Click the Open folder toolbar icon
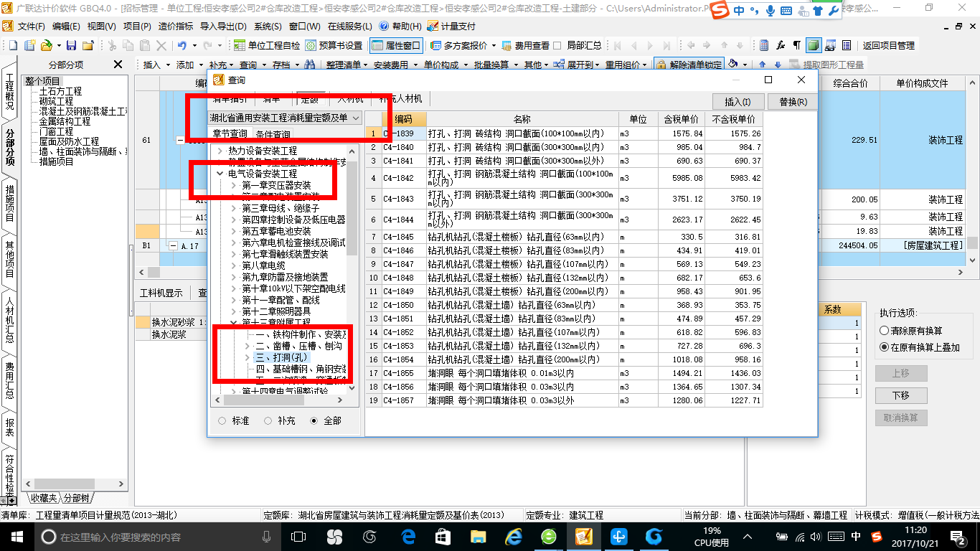The image size is (980, 551). (46, 45)
